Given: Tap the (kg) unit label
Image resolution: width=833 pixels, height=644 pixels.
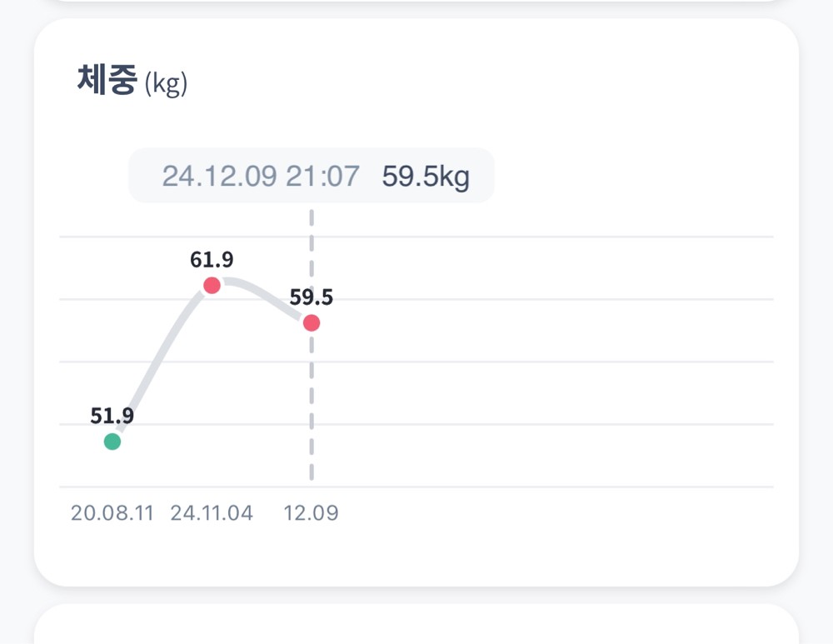Looking at the screenshot, I should point(166,84).
